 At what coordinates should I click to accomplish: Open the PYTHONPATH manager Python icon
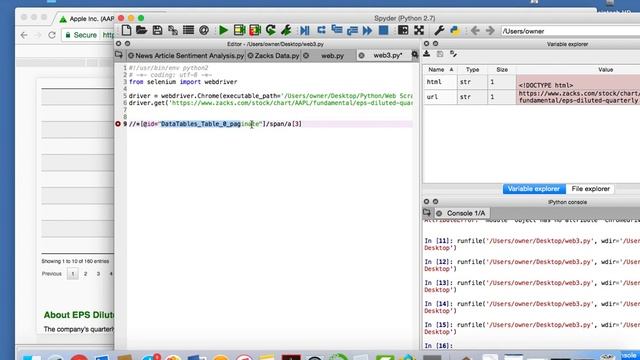(455, 31)
